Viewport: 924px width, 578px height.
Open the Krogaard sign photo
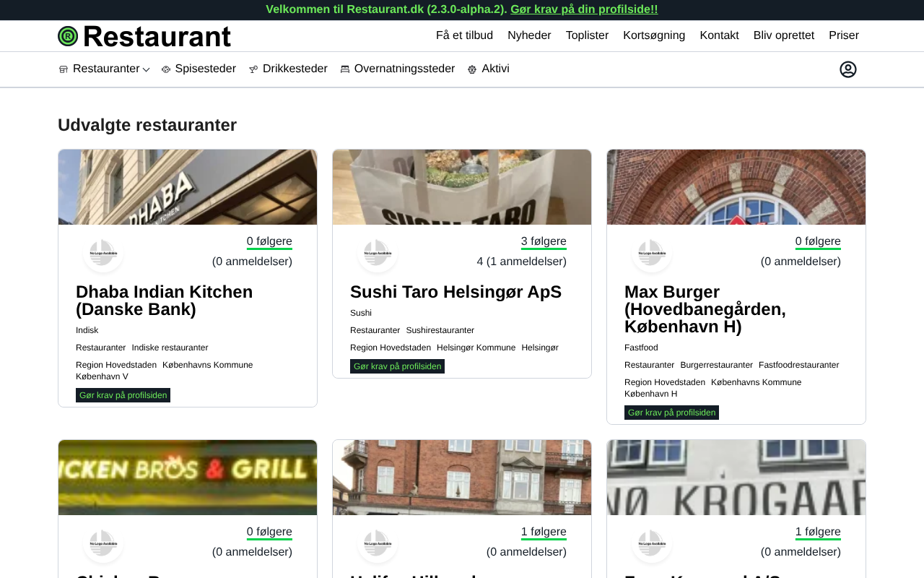736,478
